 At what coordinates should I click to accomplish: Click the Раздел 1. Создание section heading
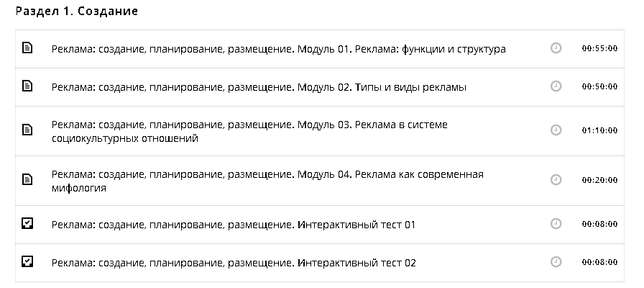(76, 12)
